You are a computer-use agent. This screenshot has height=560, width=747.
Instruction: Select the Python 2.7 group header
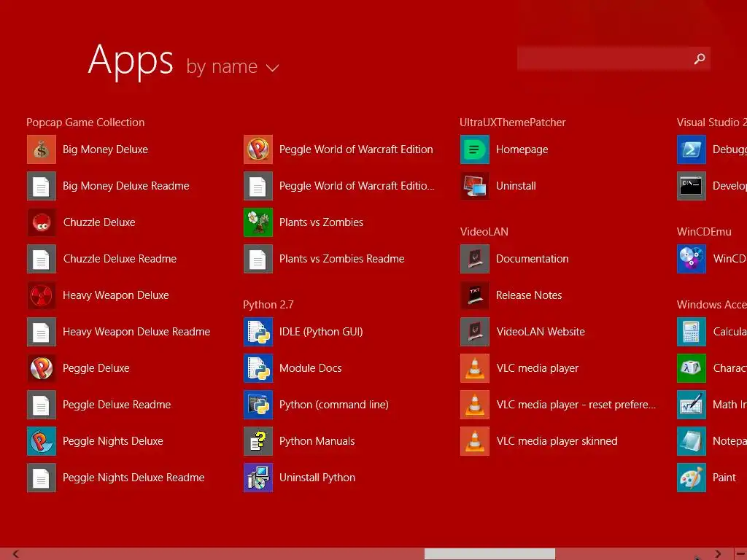click(x=268, y=305)
